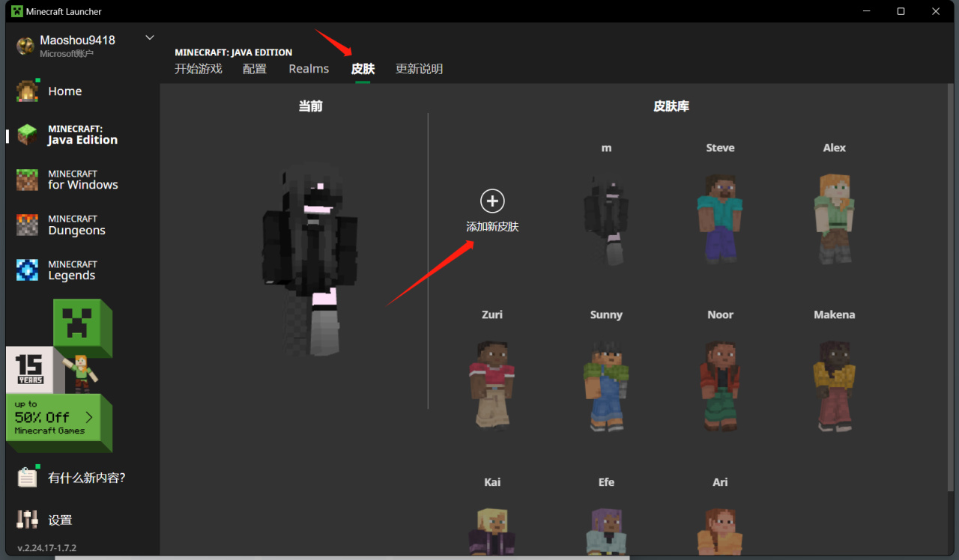Choose the Ari skin
The image size is (959, 560).
tap(720, 530)
